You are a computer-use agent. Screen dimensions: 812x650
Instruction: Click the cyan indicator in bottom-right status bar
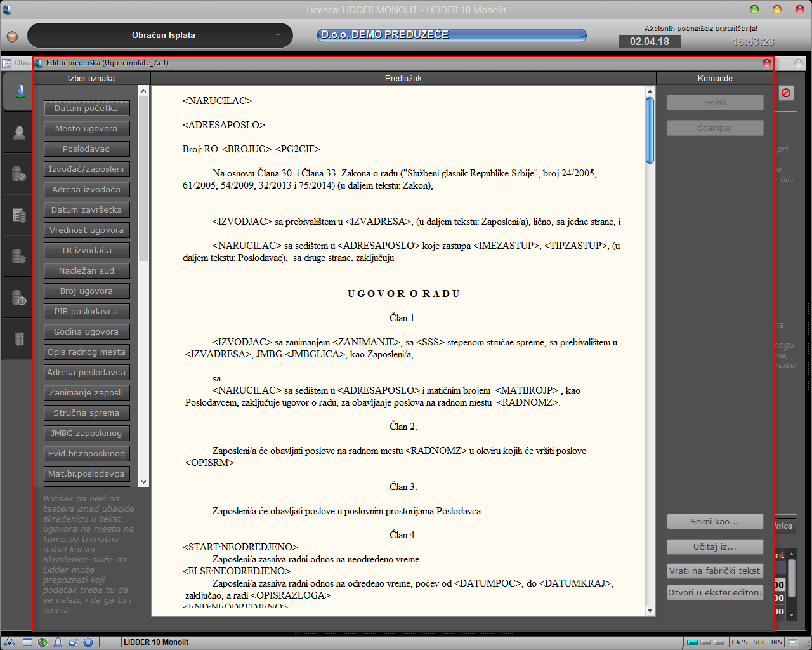click(x=692, y=642)
